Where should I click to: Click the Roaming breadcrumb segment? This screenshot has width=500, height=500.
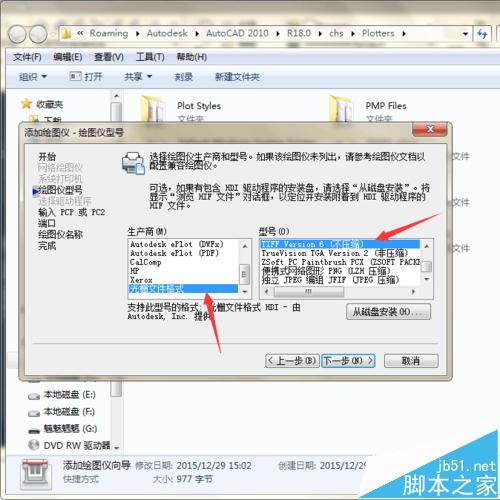109,33
